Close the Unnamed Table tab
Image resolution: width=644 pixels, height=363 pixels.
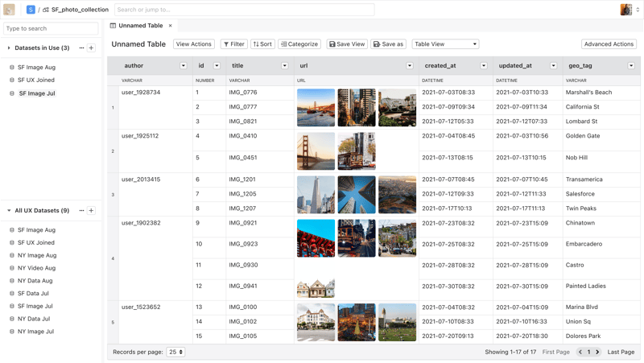(171, 26)
